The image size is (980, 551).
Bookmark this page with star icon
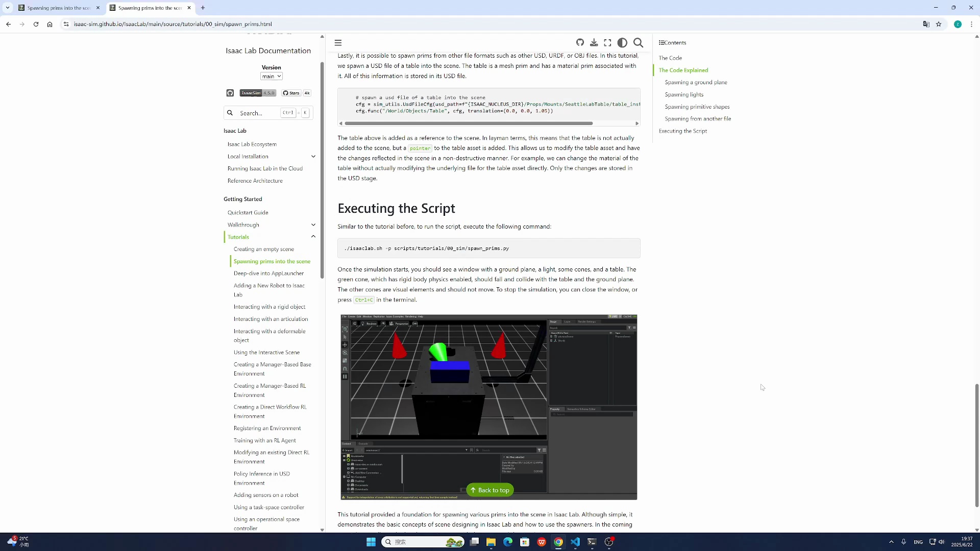pos(938,24)
